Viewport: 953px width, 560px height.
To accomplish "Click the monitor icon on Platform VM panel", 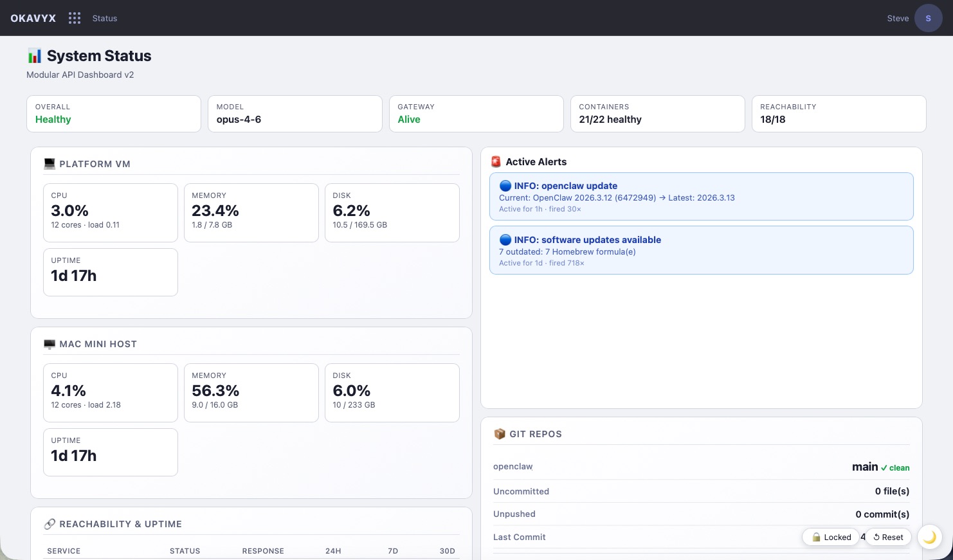I will (50, 164).
